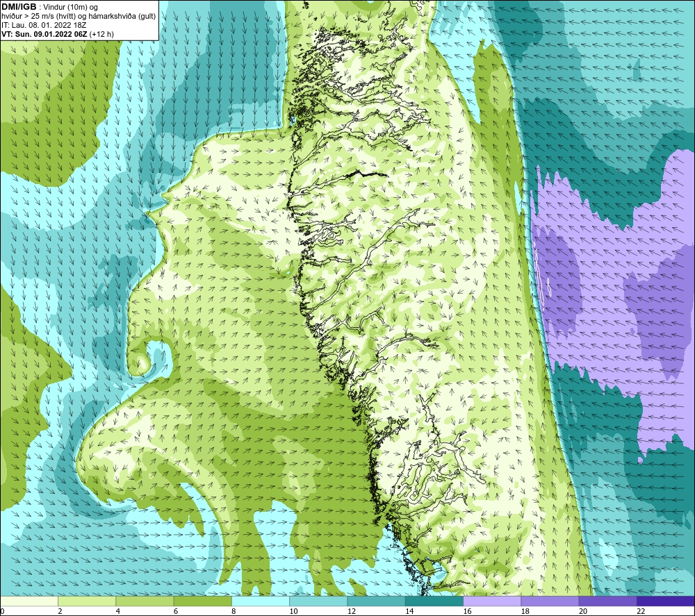The image size is (695, 616).
Task: Click the legend scale label '18'
Action: point(525,611)
